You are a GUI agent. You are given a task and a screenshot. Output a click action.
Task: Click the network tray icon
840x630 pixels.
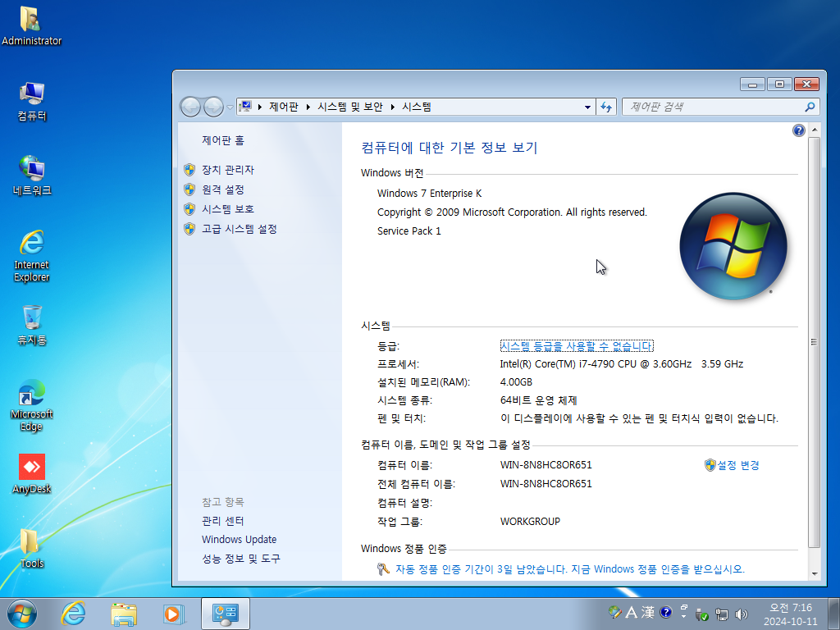pyautogui.click(x=722, y=614)
